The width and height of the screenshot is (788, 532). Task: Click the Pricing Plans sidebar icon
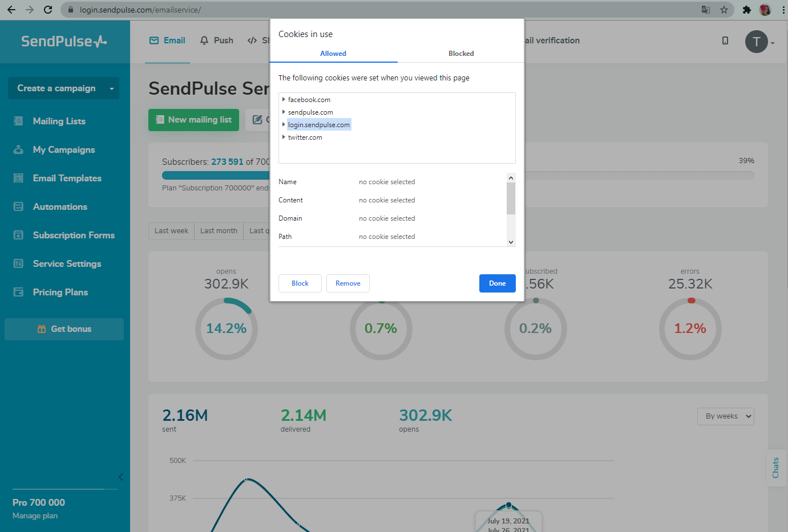click(x=18, y=292)
